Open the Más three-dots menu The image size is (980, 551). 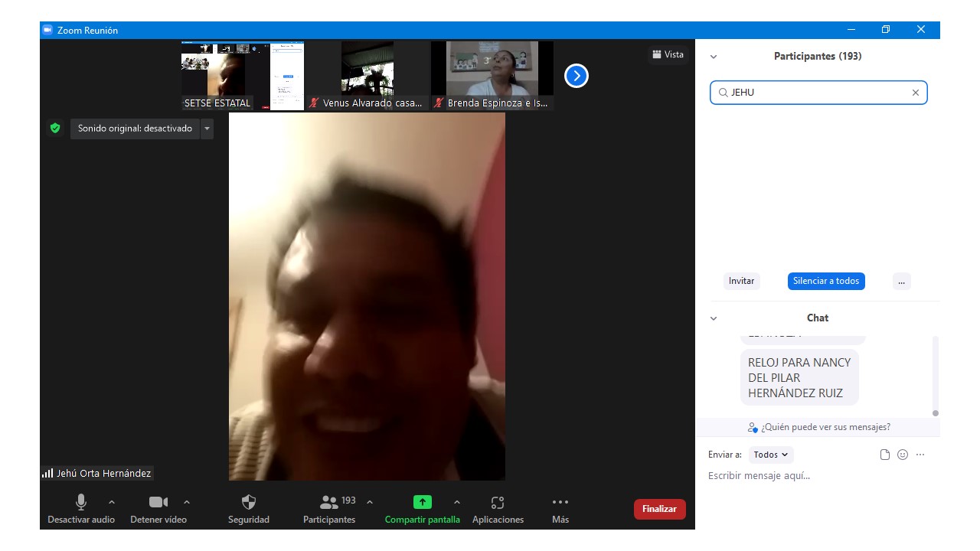coord(560,502)
